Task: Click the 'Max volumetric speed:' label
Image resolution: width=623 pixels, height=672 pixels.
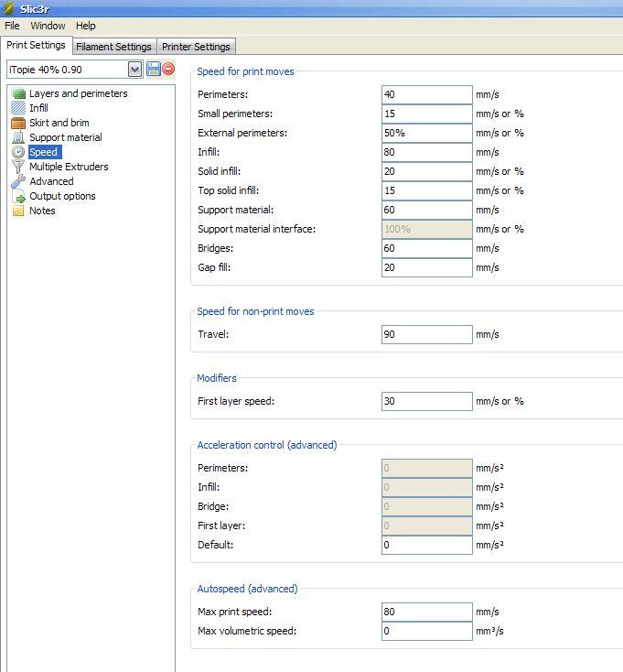Action: [247, 631]
